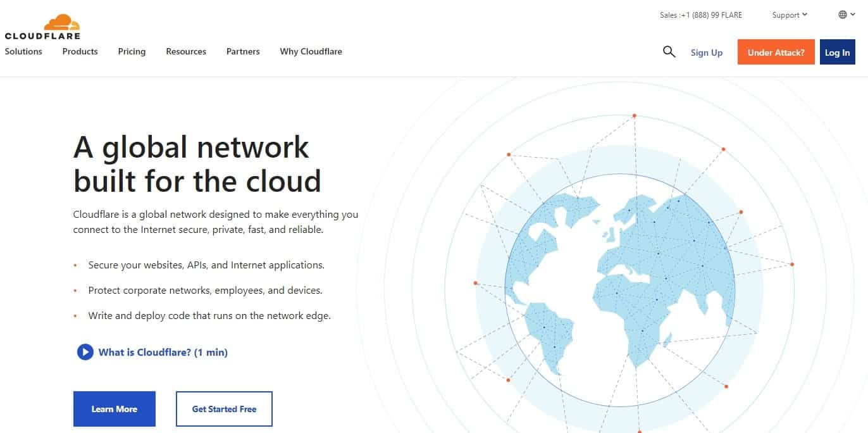The image size is (868, 433).
Task: Open the Solutions menu
Action: click(x=23, y=51)
